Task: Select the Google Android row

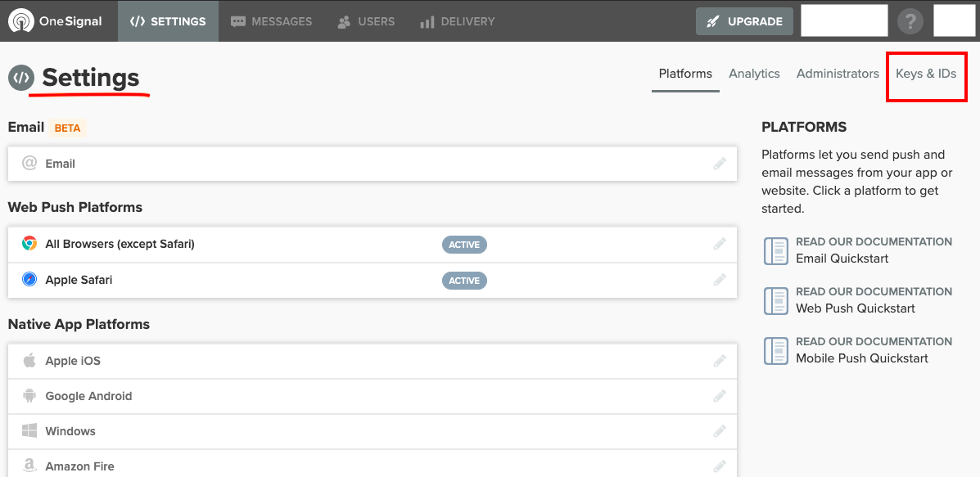Action: click(x=373, y=397)
